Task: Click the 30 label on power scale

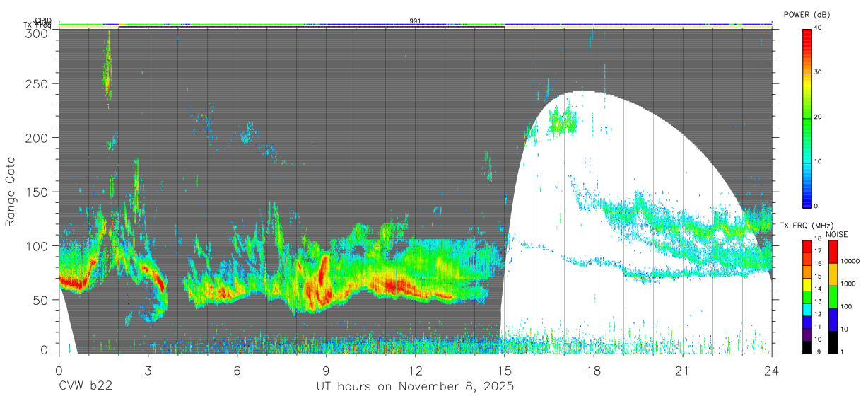Action: [818, 72]
